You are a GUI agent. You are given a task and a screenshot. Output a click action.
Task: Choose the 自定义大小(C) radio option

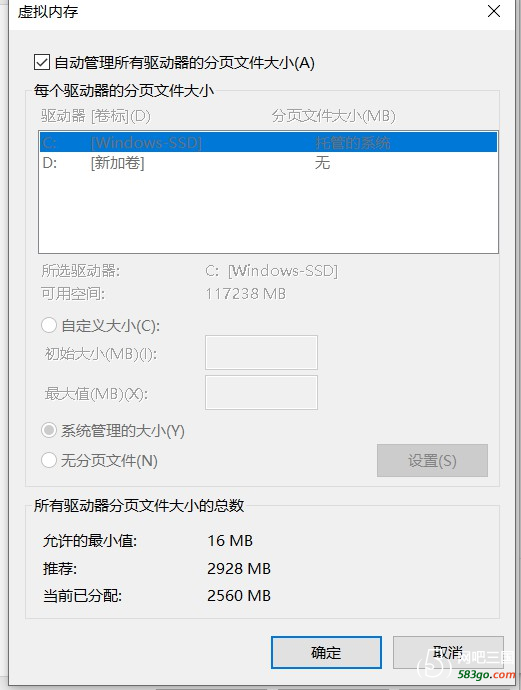tap(49, 326)
